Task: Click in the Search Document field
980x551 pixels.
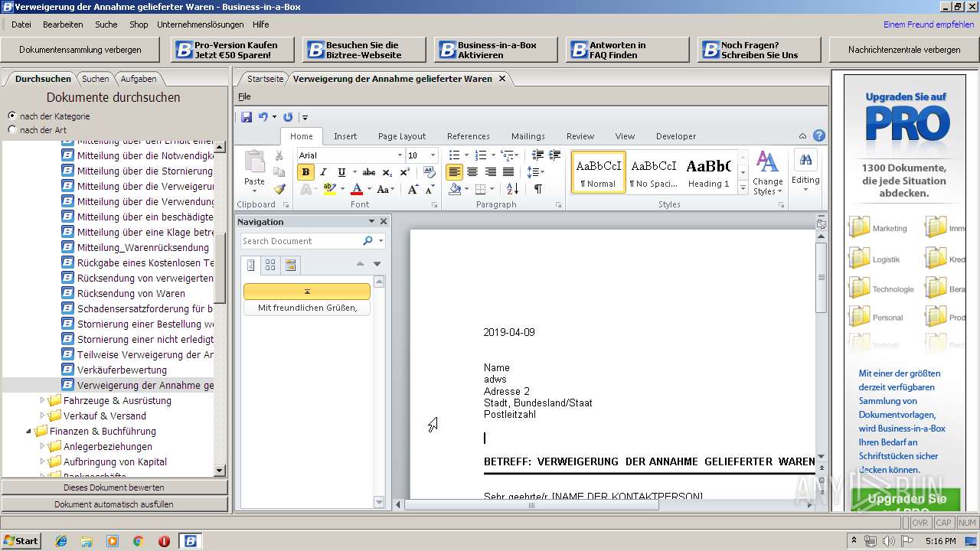Action: [x=299, y=241]
